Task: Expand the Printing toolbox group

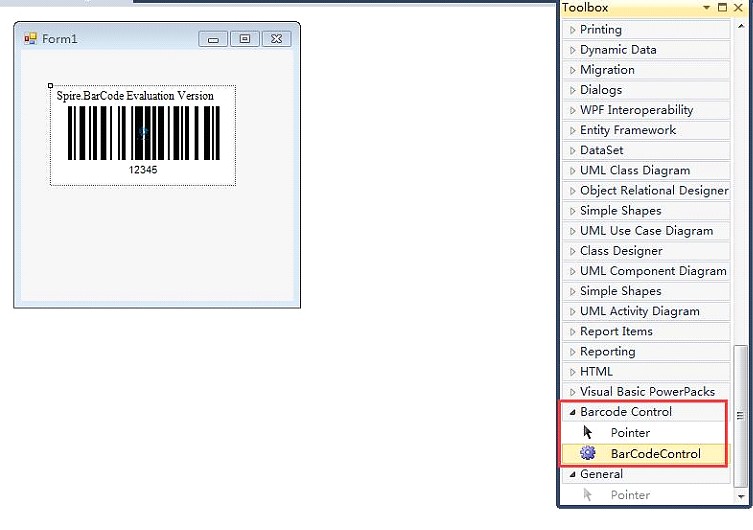Action: coord(572,30)
